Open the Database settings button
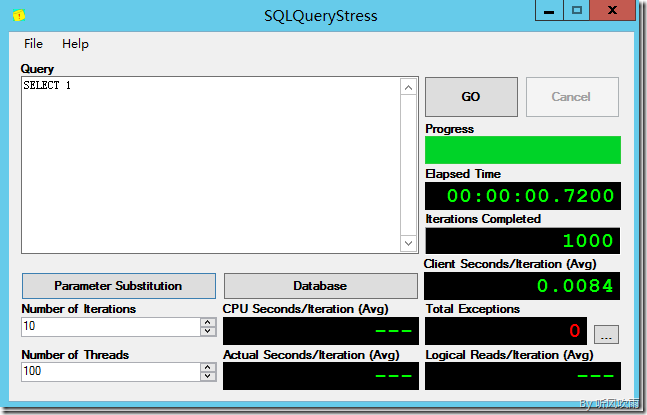Screen dimensions: 647x415 pyautogui.click(x=321, y=286)
